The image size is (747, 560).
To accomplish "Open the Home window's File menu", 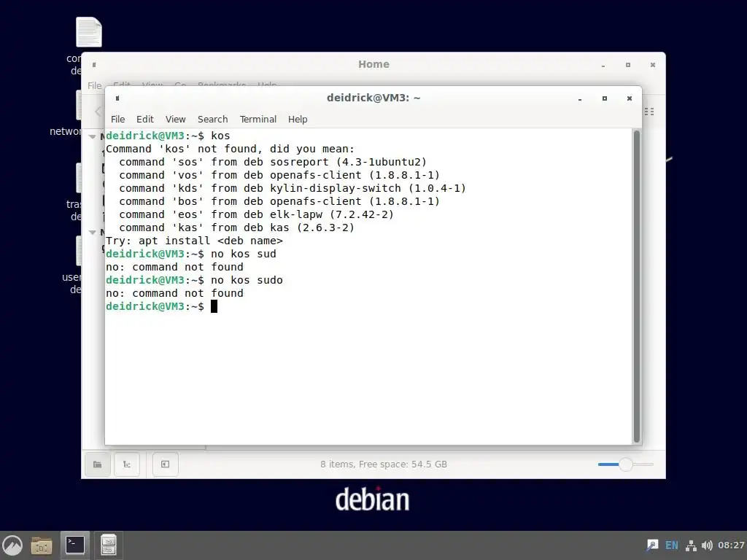I will 94,86.
